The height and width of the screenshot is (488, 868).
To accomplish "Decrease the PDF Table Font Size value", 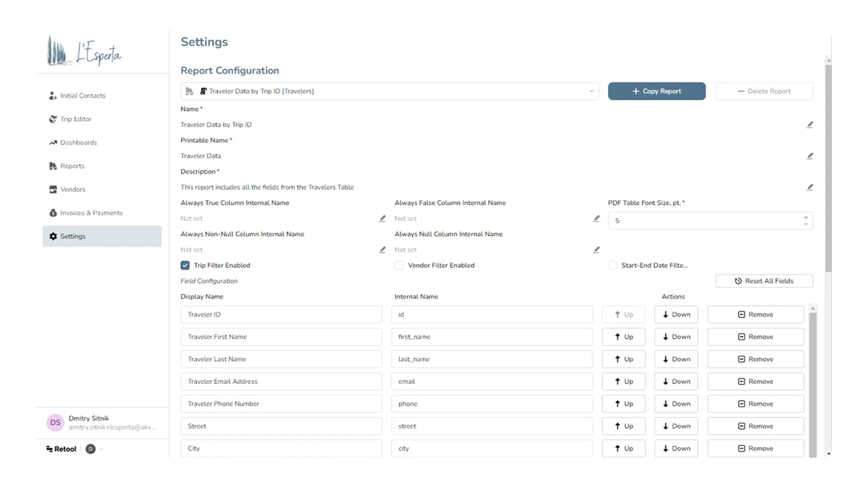I will click(x=806, y=224).
